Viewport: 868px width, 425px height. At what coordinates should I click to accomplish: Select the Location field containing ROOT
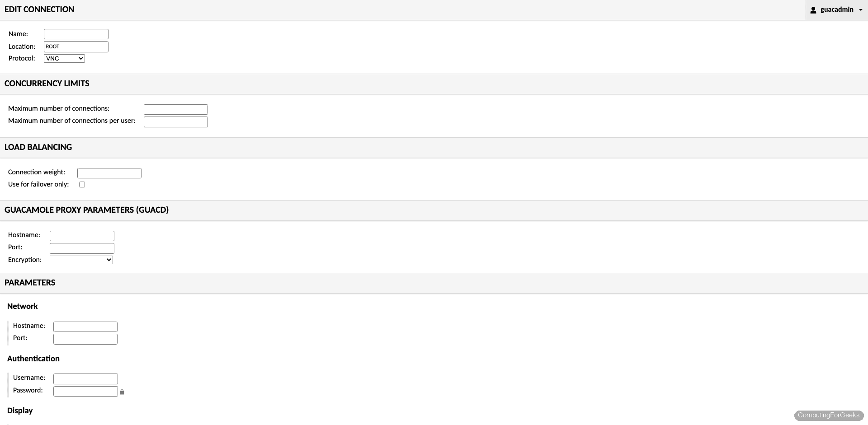[x=75, y=47]
